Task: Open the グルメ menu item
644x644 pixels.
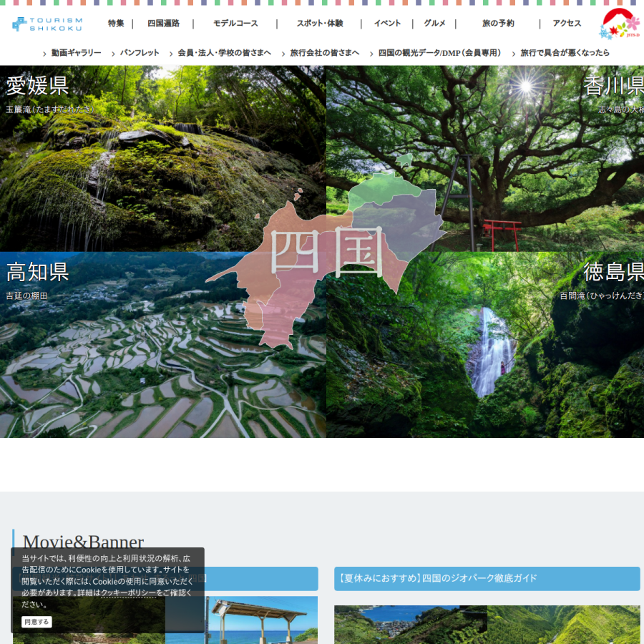Action: [434, 24]
